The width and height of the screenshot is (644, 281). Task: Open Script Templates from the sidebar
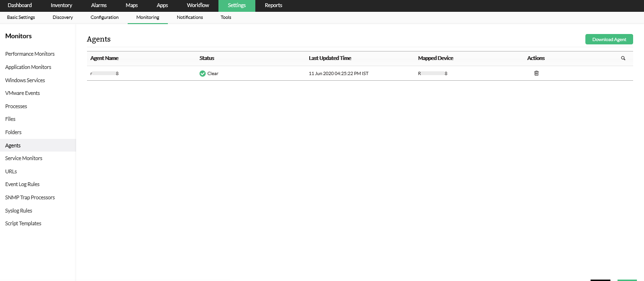click(x=23, y=223)
